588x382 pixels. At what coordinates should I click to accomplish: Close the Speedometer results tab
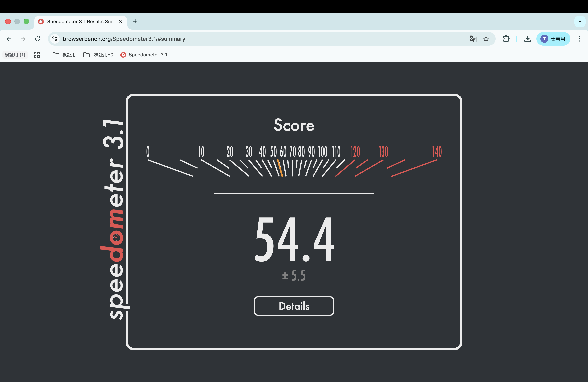click(x=121, y=21)
